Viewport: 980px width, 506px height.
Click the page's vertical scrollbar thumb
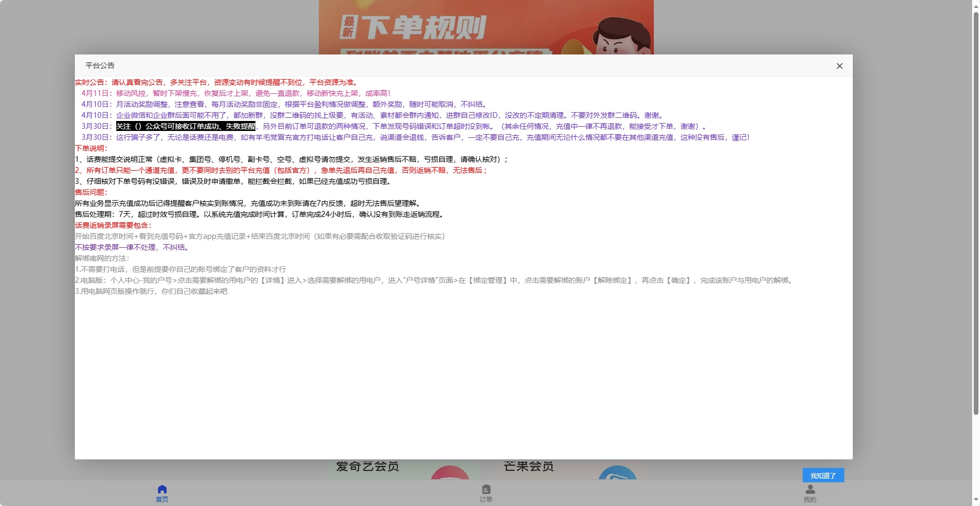[x=976, y=210]
